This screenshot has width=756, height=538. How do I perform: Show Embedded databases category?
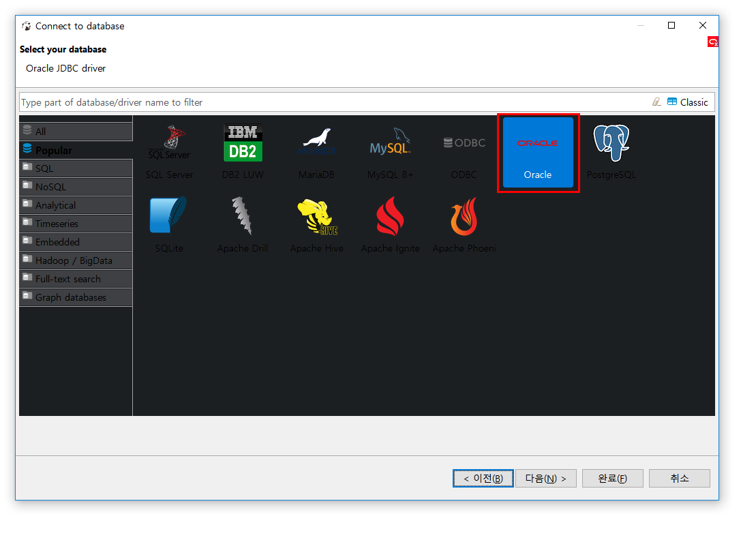76,242
